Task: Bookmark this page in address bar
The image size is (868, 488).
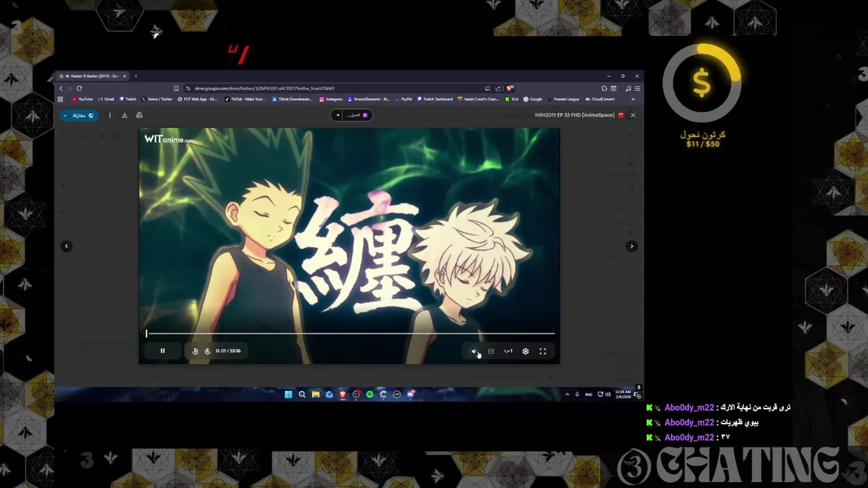Action: pos(176,88)
